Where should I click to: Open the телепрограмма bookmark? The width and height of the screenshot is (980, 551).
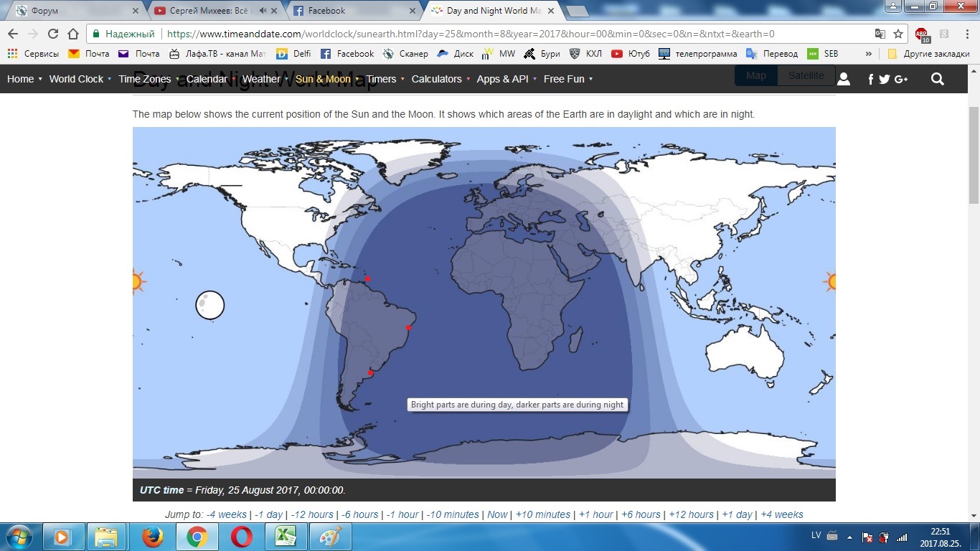point(698,54)
